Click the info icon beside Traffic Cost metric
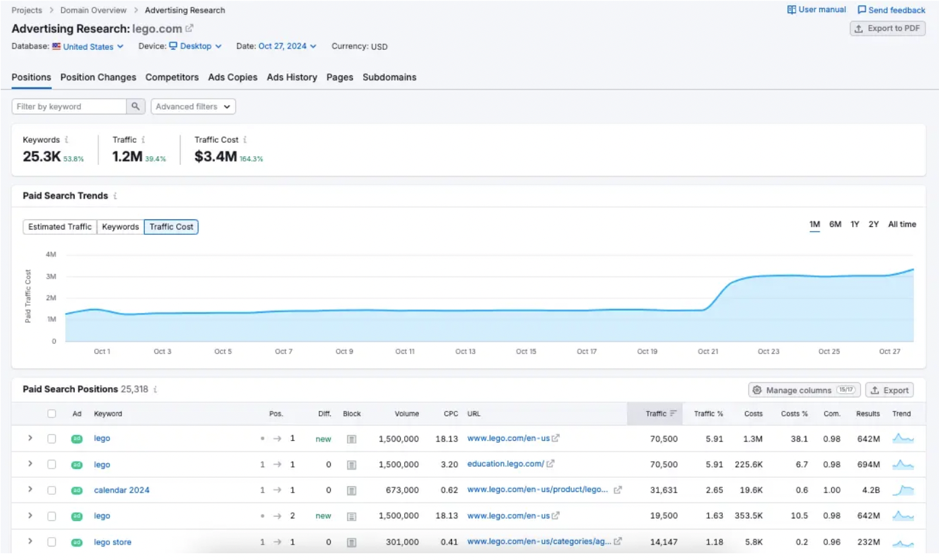 pyautogui.click(x=245, y=140)
